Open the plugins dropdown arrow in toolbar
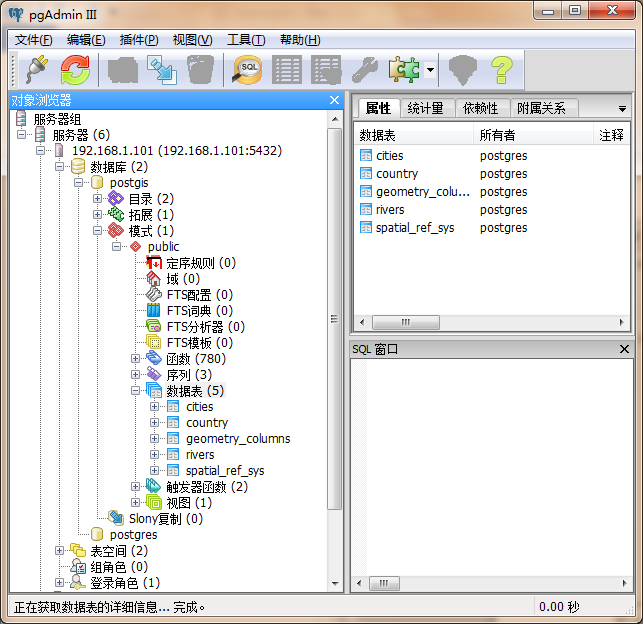The image size is (643, 624). click(x=430, y=70)
